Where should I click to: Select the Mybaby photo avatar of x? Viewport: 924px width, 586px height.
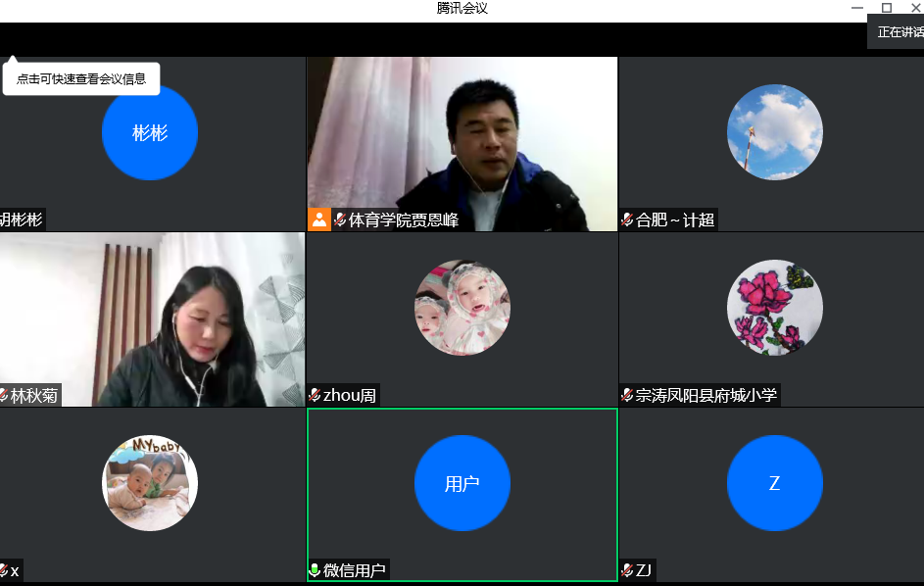click(x=150, y=483)
